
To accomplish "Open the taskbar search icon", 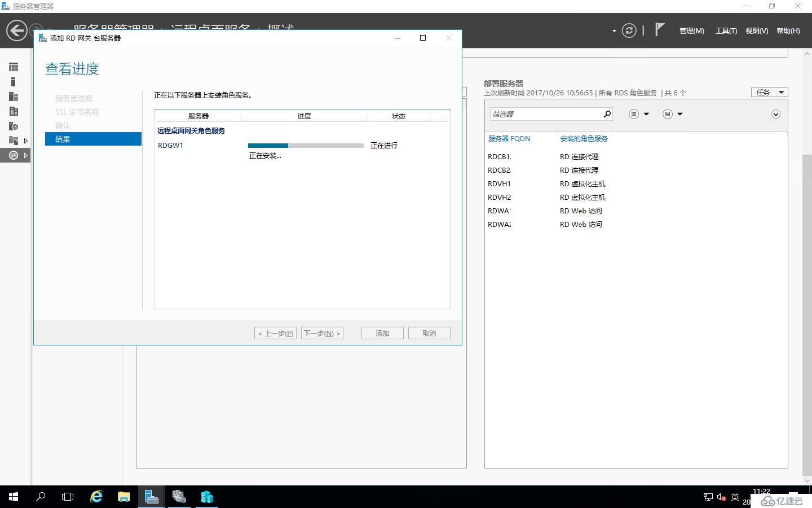I will [x=41, y=497].
